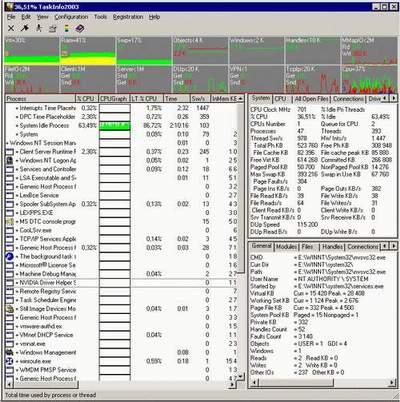The height and width of the screenshot is (402, 400).
Task: Select the System Idle Process row
Action: pos(122,126)
